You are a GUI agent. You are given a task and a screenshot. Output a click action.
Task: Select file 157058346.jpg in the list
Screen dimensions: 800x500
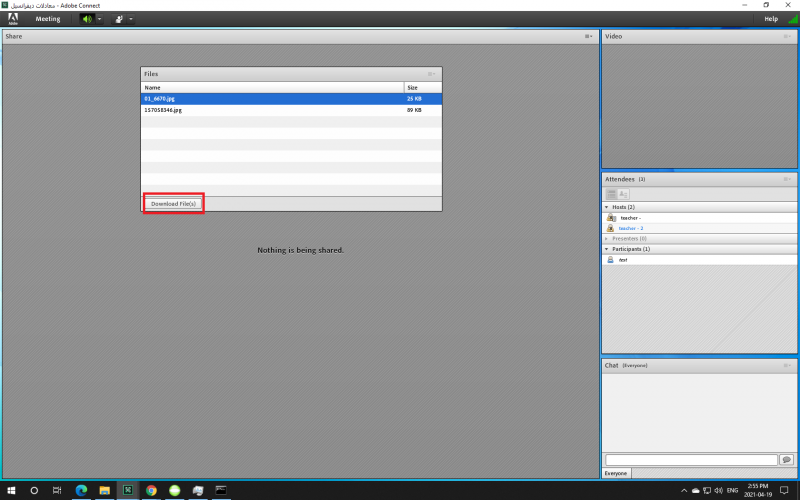tap(163, 110)
